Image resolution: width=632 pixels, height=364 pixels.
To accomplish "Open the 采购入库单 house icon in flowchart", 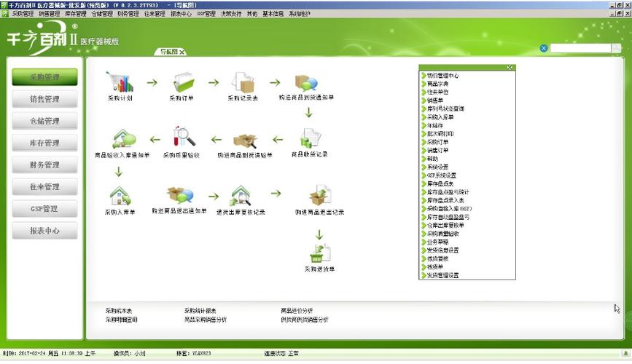I will click(120, 196).
